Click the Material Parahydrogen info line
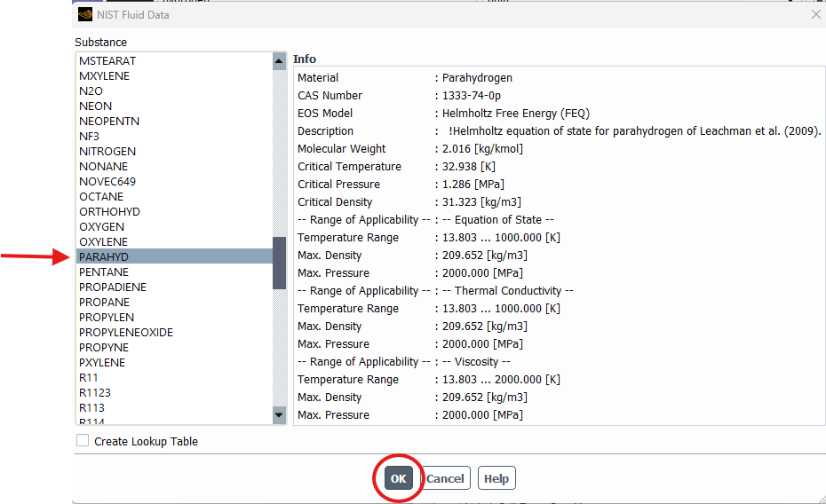This screenshot has height=504, width=826. 405,78
